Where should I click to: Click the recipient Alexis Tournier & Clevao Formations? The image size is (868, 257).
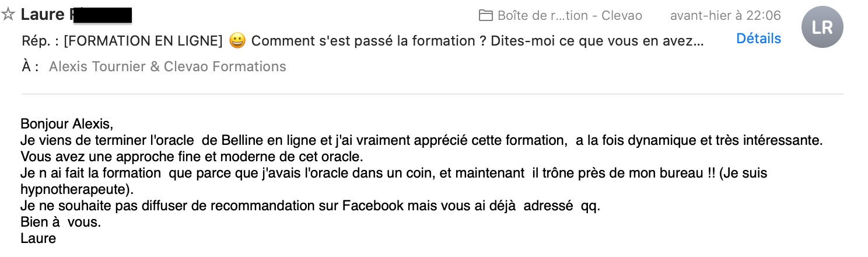[167, 67]
